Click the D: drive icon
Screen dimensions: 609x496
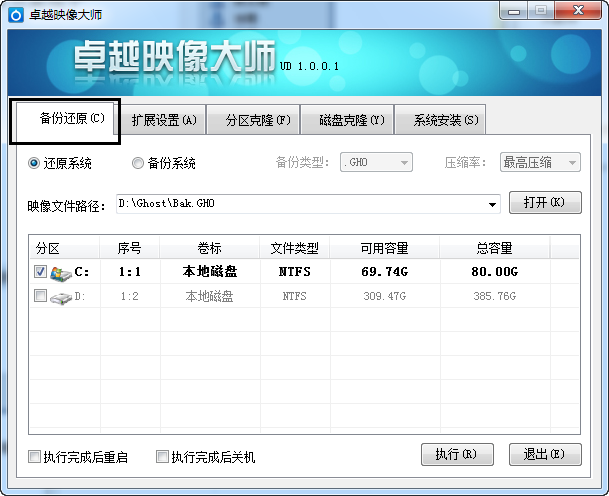click(60, 297)
